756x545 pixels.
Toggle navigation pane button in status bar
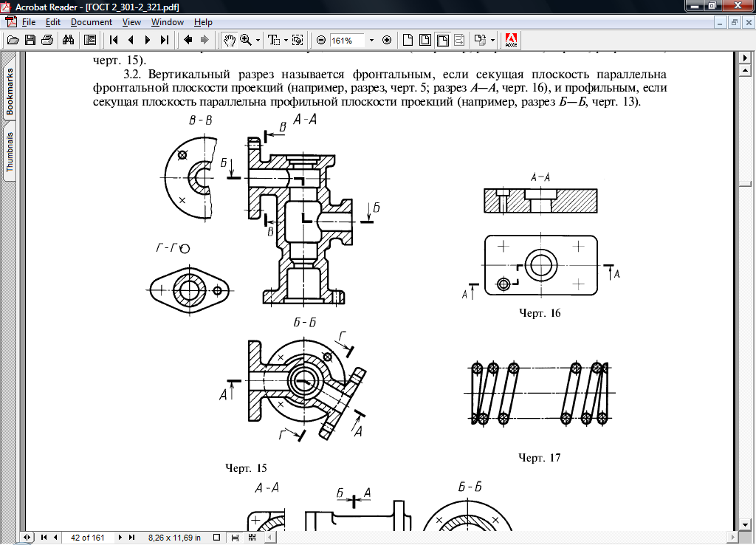[x=27, y=538]
